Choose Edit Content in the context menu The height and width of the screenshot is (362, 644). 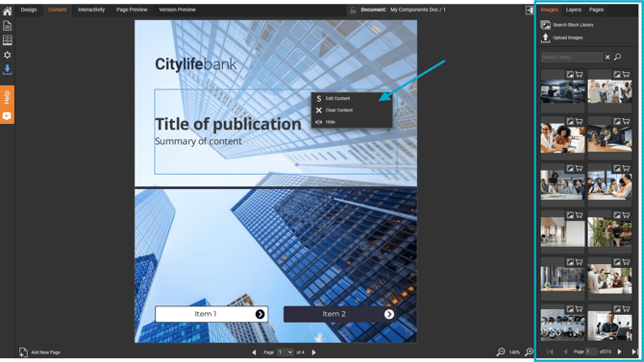(x=352, y=99)
